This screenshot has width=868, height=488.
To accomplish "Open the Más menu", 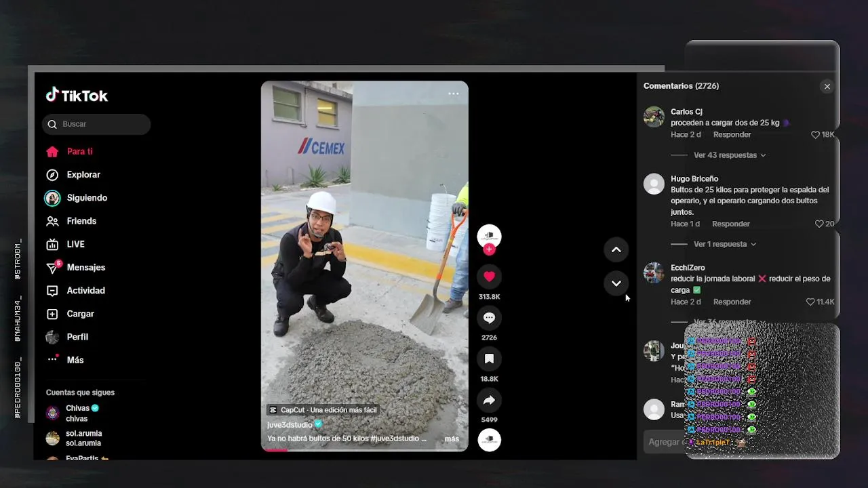I will pyautogui.click(x=75, y=360).
